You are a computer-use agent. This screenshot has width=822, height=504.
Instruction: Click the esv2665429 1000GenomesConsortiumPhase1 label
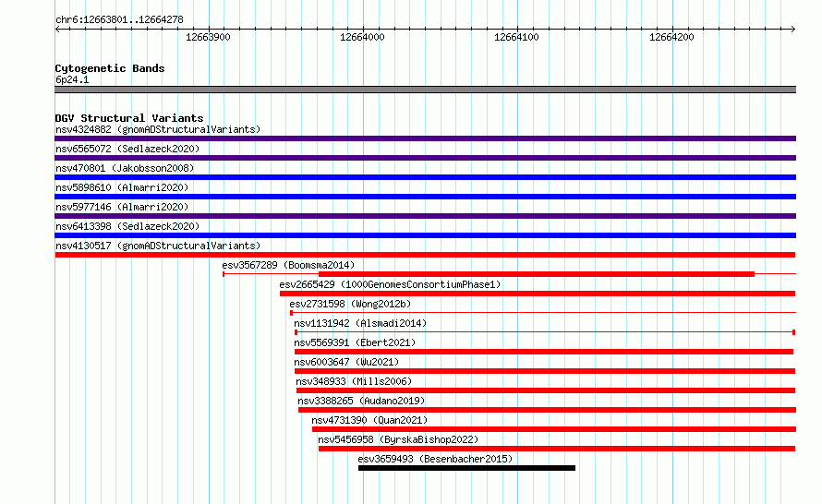(390, 284)
